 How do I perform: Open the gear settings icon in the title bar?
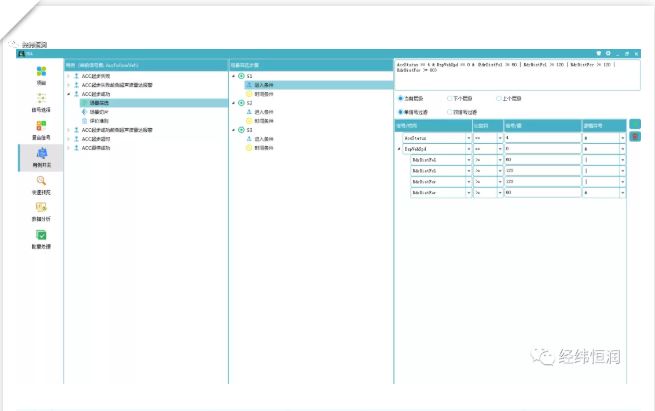[608, 53]
